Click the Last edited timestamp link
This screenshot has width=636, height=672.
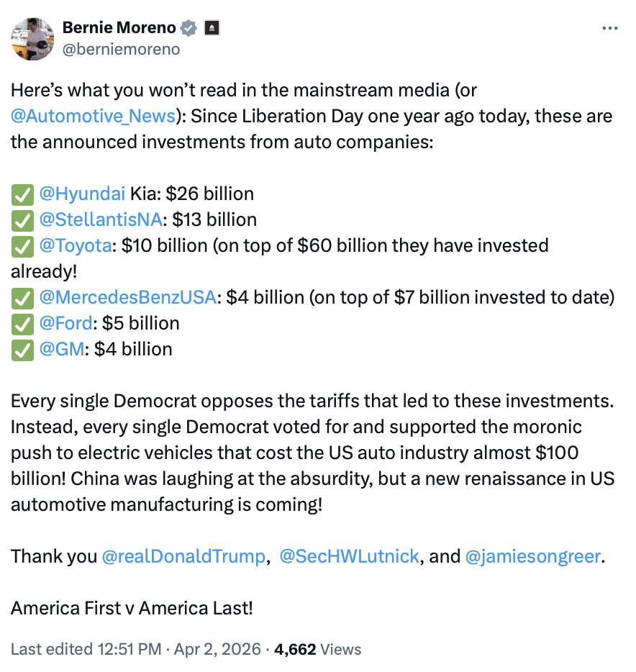pos(135,649)
